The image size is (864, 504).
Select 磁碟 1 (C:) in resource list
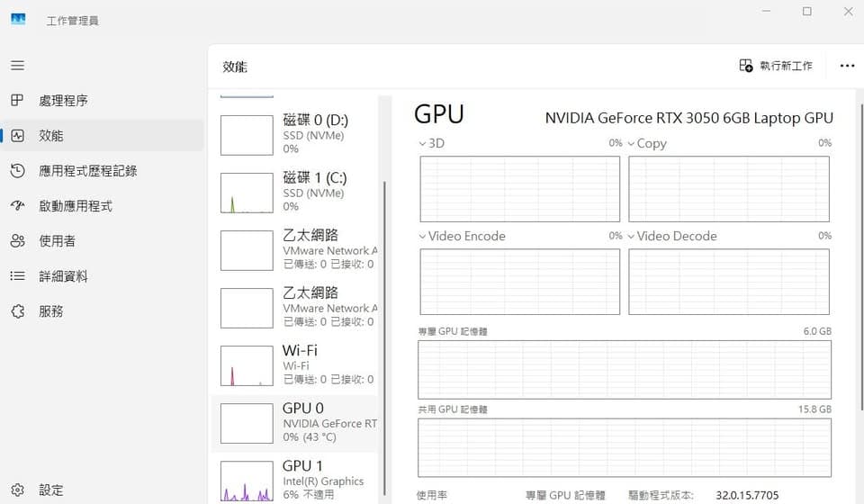coord(295,193)
